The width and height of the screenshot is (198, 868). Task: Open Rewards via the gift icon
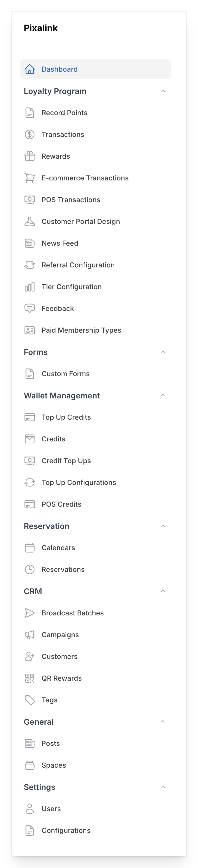[x=30, y=156]
